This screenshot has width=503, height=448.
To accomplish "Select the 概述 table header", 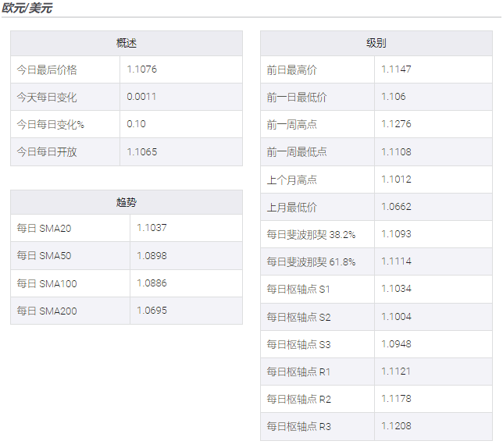I will (127, 44).
